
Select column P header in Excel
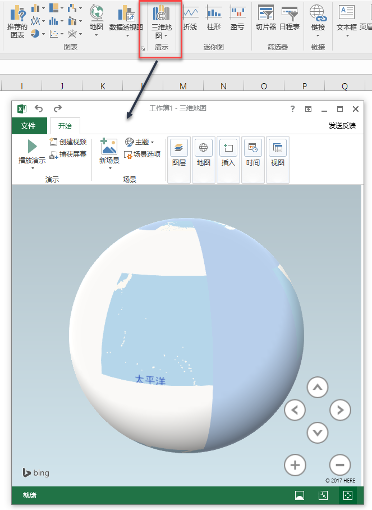pyautogui.click(x=304, y=86)
